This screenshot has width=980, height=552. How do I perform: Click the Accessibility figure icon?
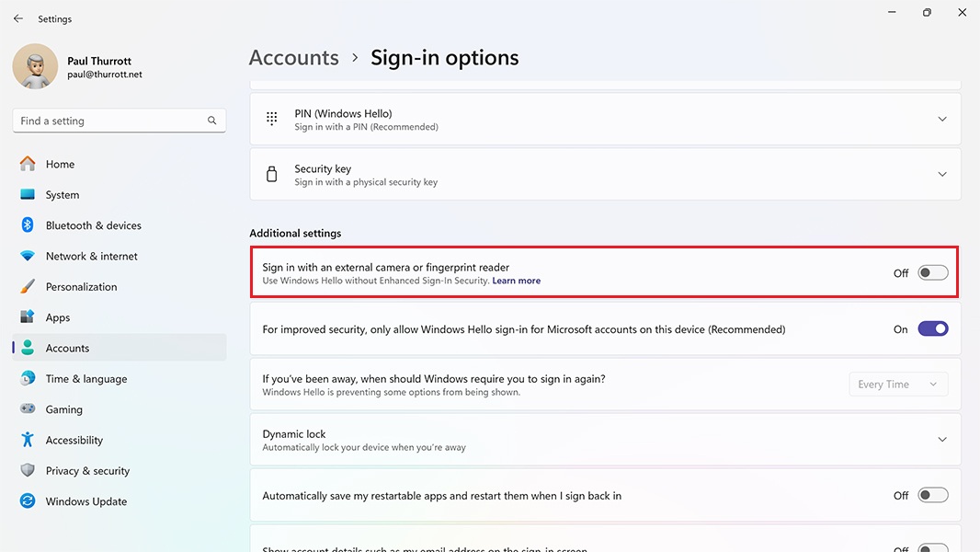[28, 440]
